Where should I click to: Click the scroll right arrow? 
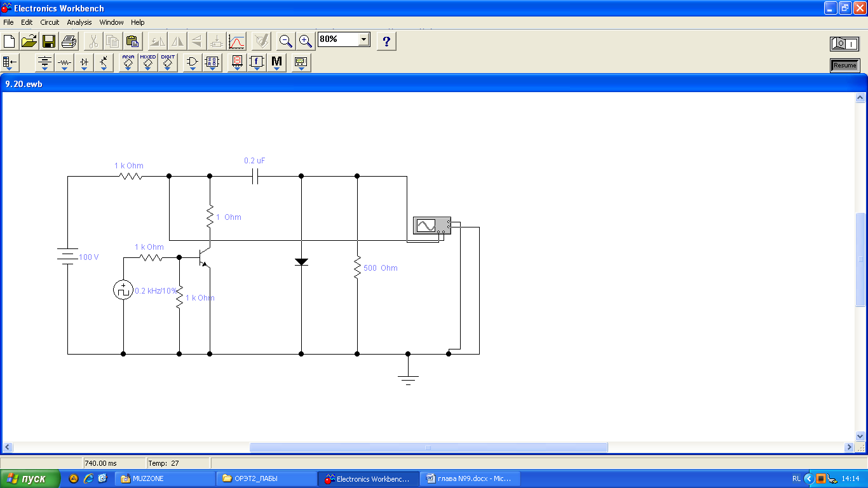(849, 447)
